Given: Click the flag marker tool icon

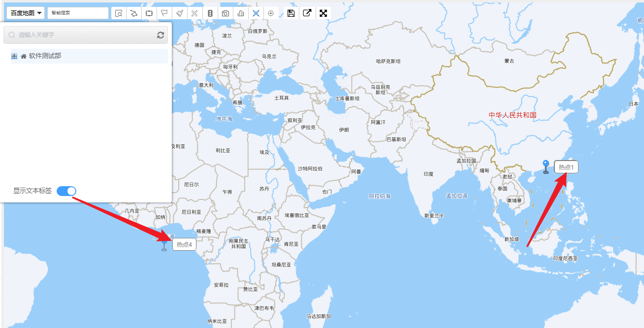Looking at the screenshot, I should click(x=164, y=13).
